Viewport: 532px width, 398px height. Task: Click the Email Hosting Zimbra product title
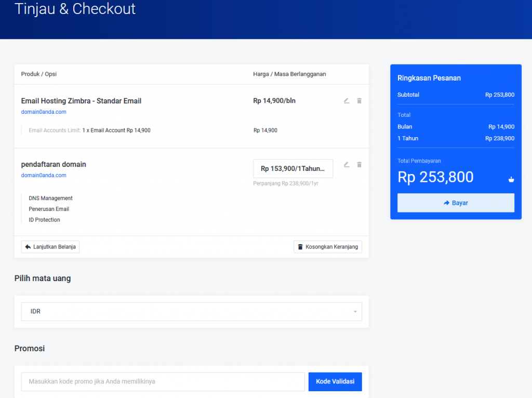point(81,101)
